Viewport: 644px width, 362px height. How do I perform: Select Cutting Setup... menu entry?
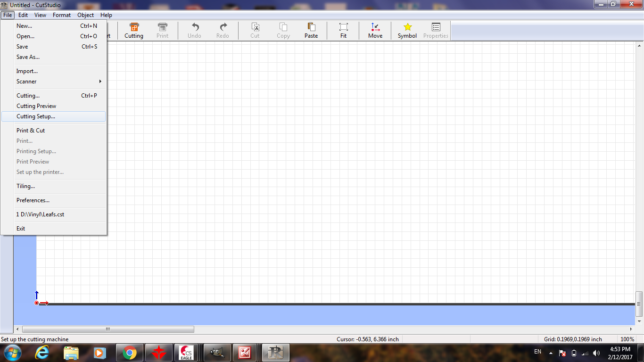pos(54,116)
